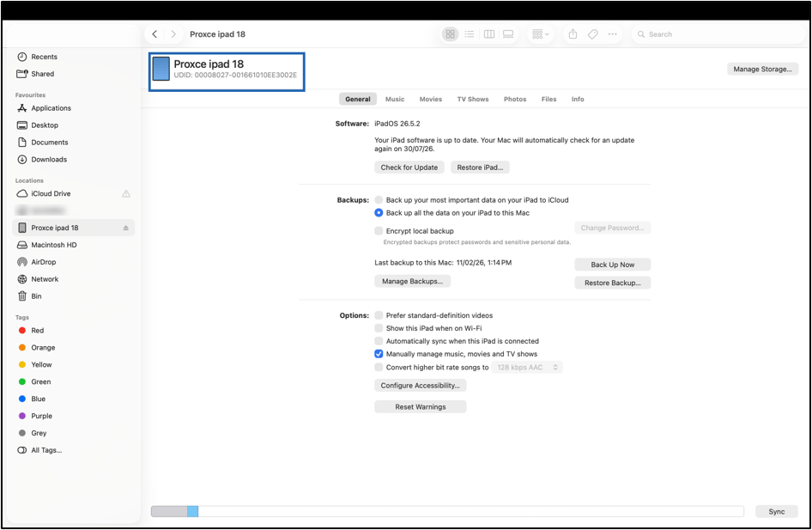Switch to the Music tab
Image resolution: width=812 pixels, height=530 pixels.
tap(395, 99)
